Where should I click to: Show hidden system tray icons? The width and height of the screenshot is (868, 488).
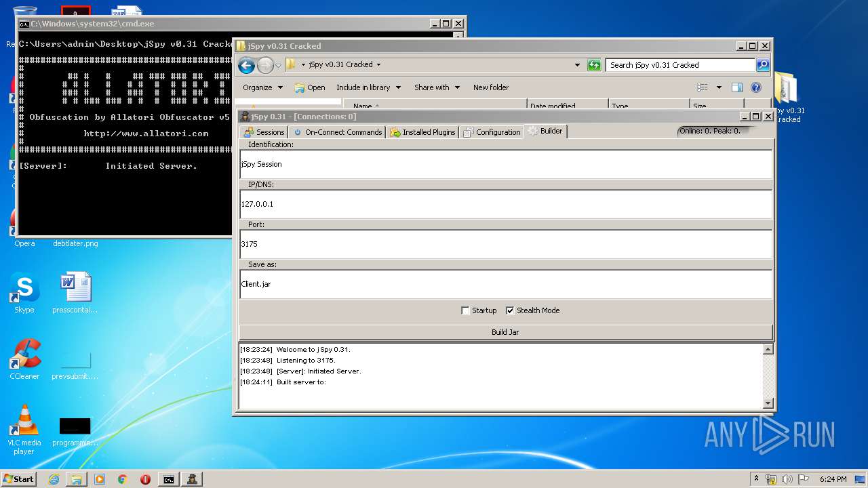coord(757,479)
